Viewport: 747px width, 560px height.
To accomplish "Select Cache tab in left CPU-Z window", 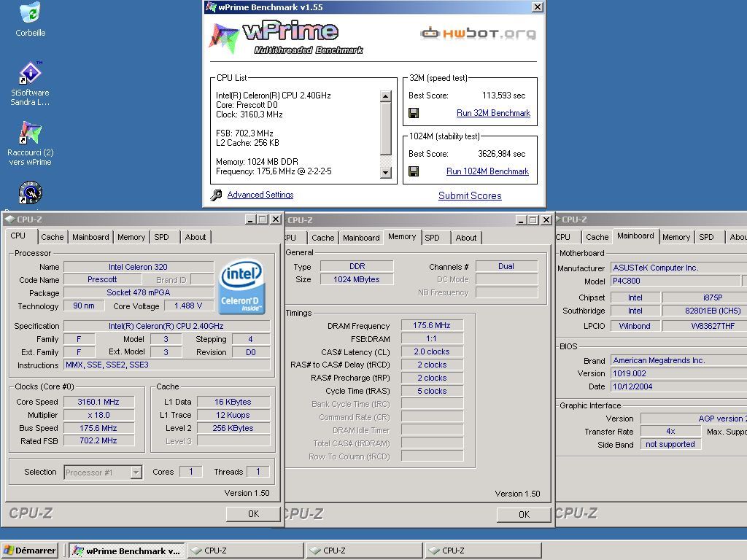I will pyautogui.click(x=52, y=237).
